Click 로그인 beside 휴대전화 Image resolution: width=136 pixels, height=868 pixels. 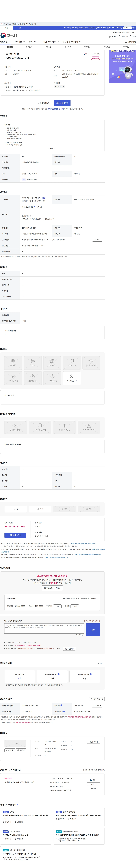57,606
